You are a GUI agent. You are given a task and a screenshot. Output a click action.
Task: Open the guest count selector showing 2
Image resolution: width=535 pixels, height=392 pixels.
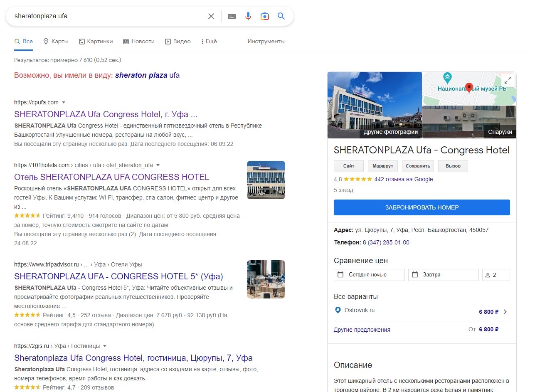pyautogui.click(x=496, y=275)
